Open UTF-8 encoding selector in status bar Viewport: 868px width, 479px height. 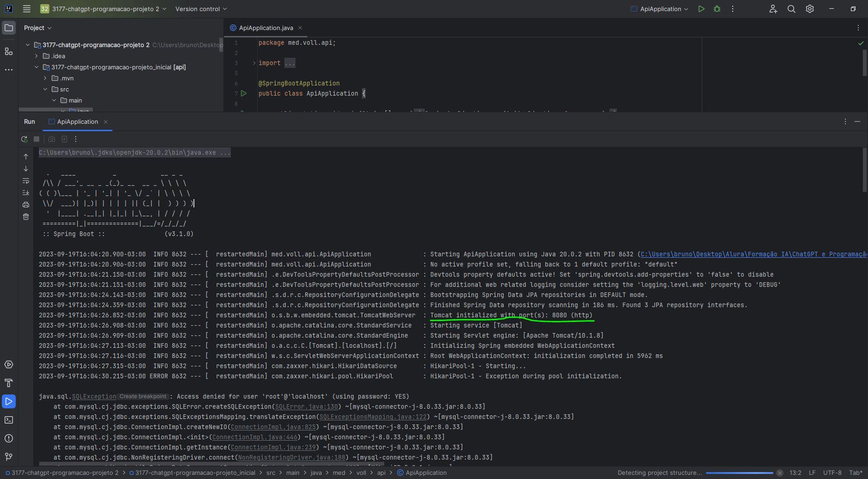point(832,473)
